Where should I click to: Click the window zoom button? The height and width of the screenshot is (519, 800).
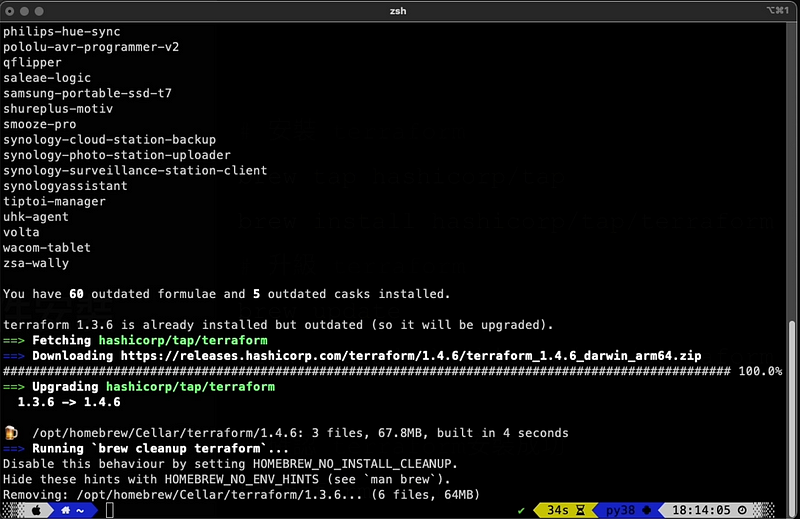tap(39, 11)
